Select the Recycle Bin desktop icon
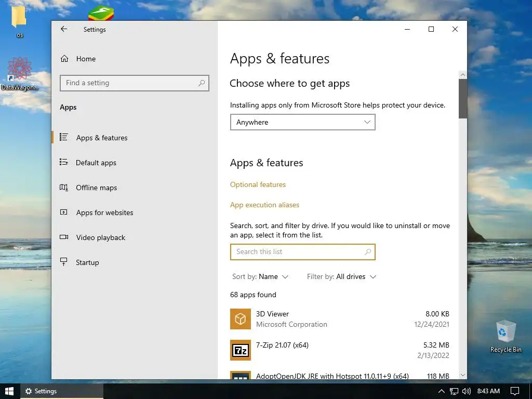532x399 pixels. coord(506,337)
